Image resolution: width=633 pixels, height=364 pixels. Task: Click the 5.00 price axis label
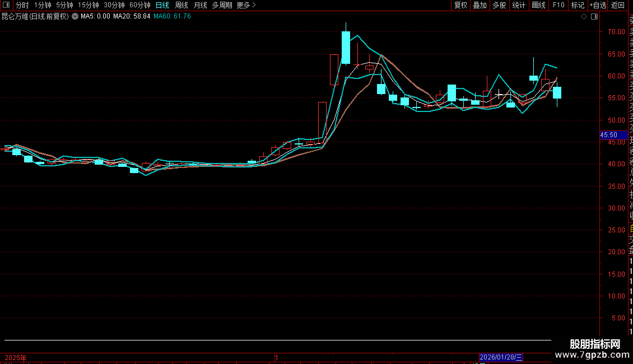coord(618,318)
